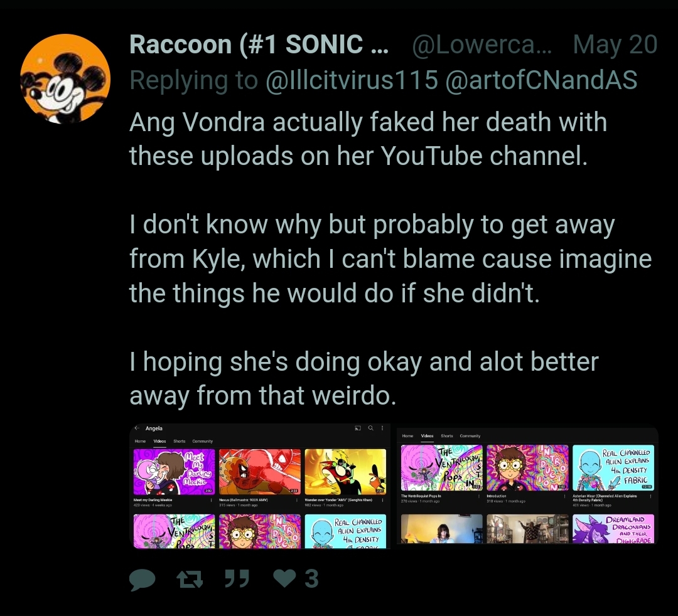Screen dimensions: 678x616
Task: Open Raccoon's Mickey Mouse profile avatar
Action: pos(65,79)
